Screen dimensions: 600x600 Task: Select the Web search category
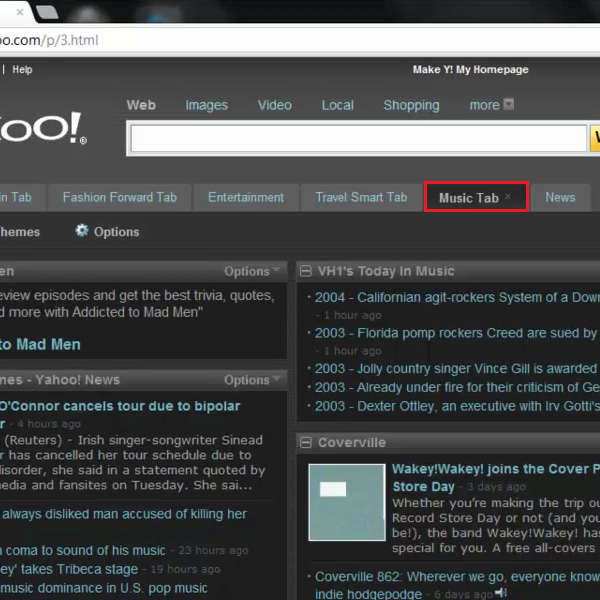[x=141, y=105]
